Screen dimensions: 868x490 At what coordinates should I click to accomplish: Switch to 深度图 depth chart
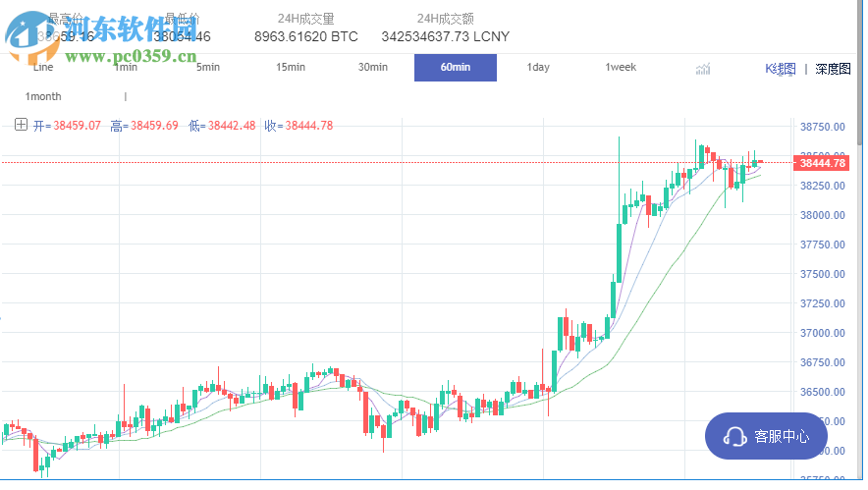833,69
